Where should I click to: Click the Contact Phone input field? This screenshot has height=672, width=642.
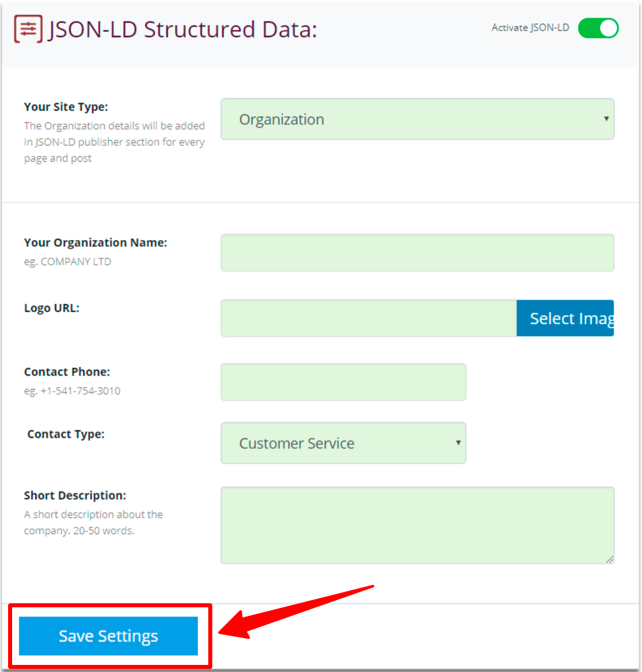tap(343, 382)
